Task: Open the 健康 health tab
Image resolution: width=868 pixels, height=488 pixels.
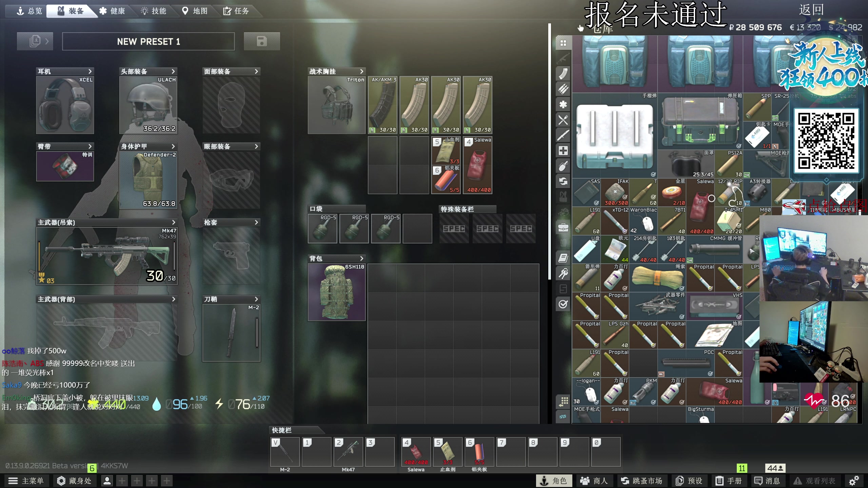Action: [x=113, y=11]
